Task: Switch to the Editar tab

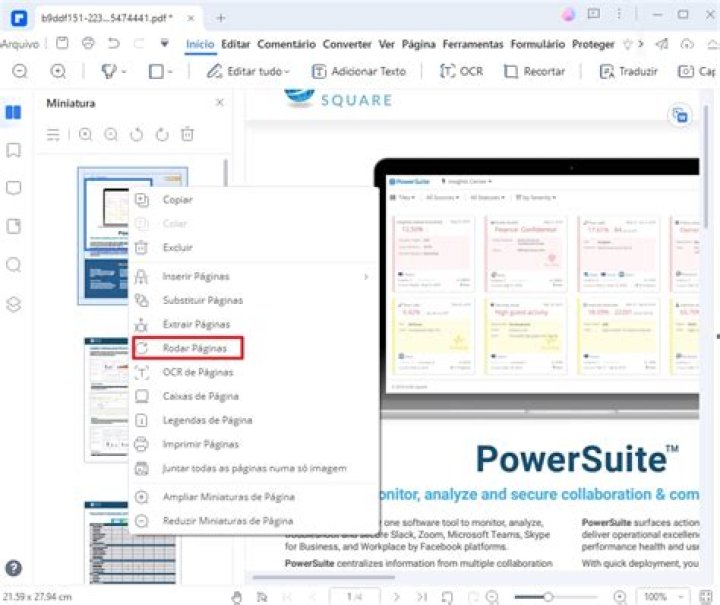Action: (236, 44)
